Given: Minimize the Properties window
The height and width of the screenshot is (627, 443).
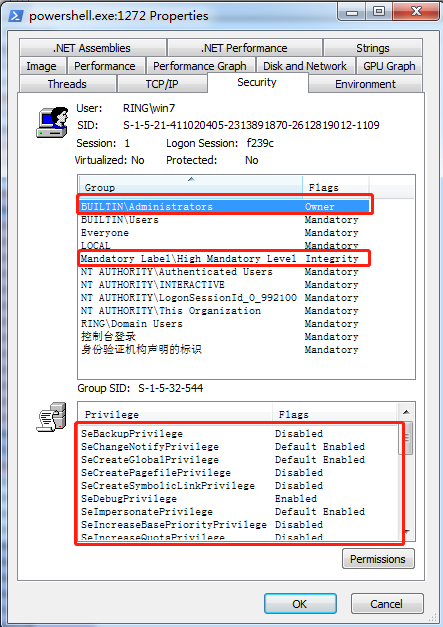Looking at the screenshot, I should [x=352, y=12].
